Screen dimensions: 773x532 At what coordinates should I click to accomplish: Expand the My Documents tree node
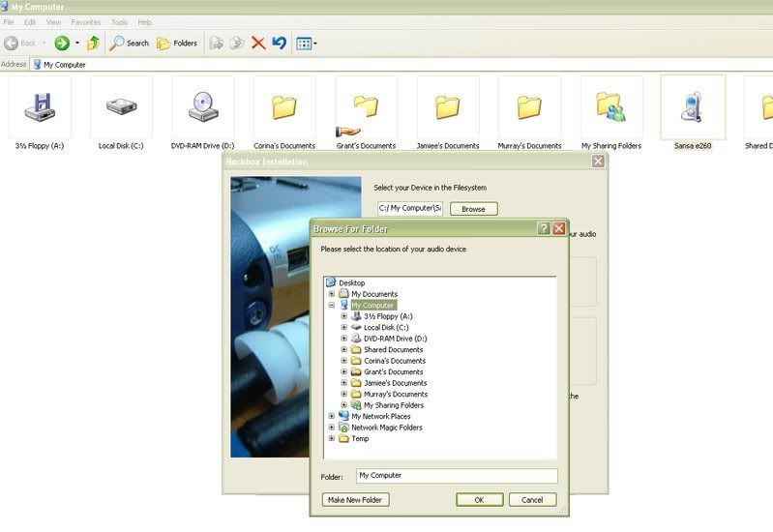[332, 294]
